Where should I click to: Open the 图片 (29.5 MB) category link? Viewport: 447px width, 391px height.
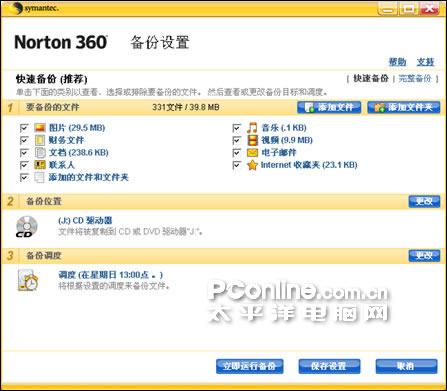click(77, 128)
